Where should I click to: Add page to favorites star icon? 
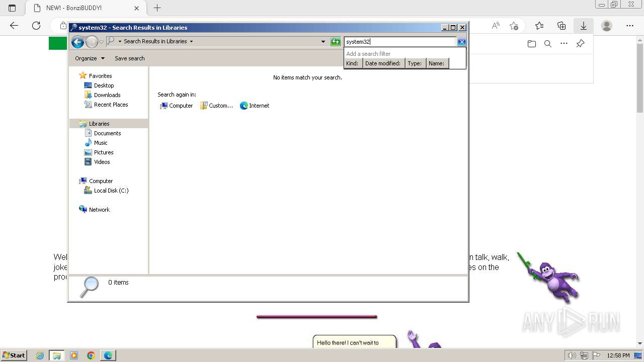click(x=514, y=26)
